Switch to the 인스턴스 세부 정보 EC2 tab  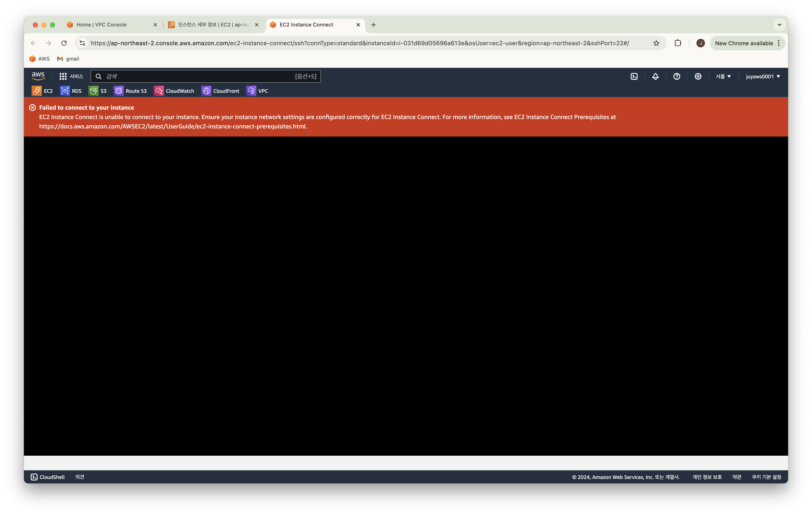[x=213, y=25]
